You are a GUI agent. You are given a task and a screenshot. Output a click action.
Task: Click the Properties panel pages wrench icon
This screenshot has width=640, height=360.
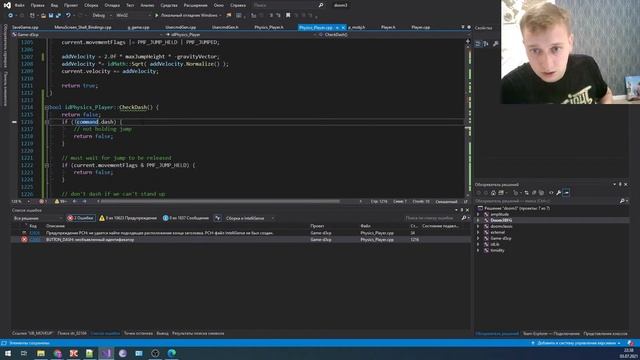tap(496, 44)
